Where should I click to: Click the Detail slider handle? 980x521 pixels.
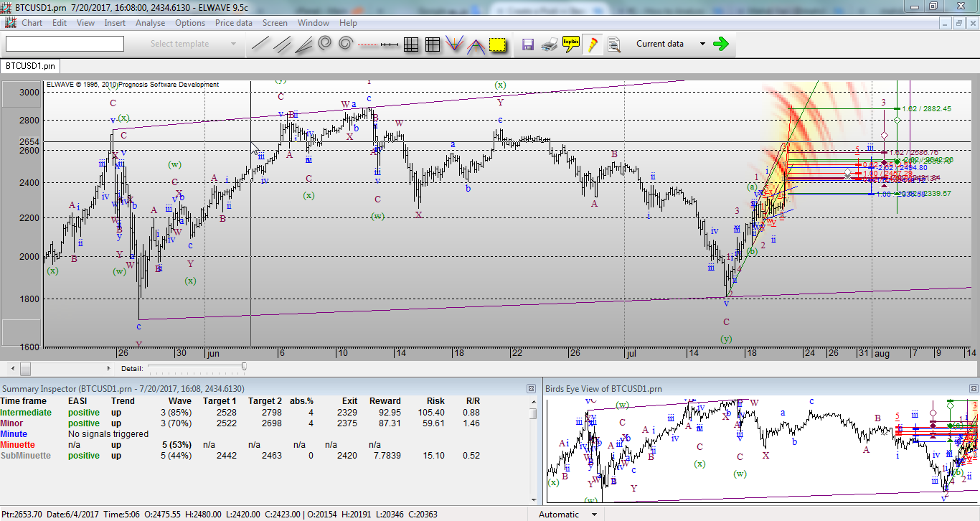244,367
